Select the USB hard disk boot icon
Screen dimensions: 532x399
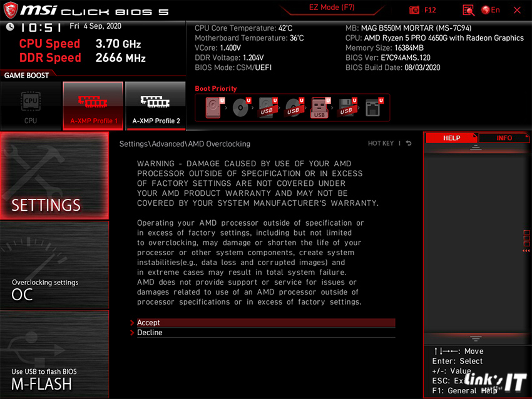pos(268,108)
